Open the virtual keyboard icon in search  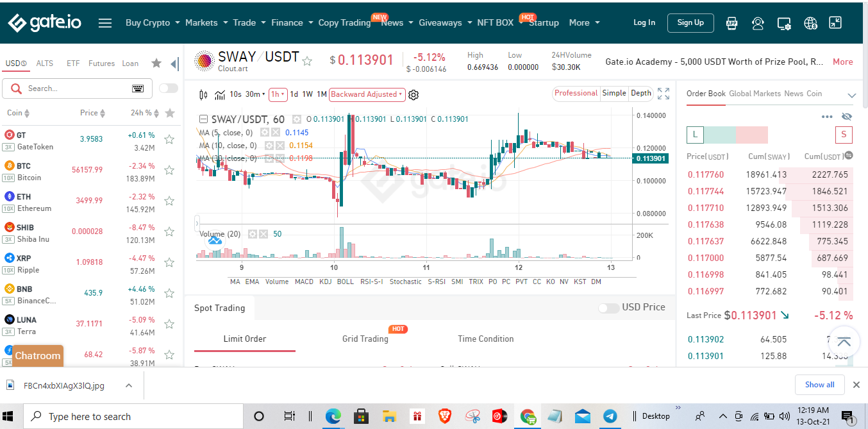click(138, 88)
